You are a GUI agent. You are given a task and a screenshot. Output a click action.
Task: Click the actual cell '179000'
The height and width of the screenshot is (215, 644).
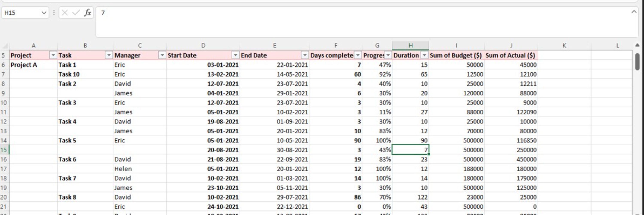pos(511,178)
